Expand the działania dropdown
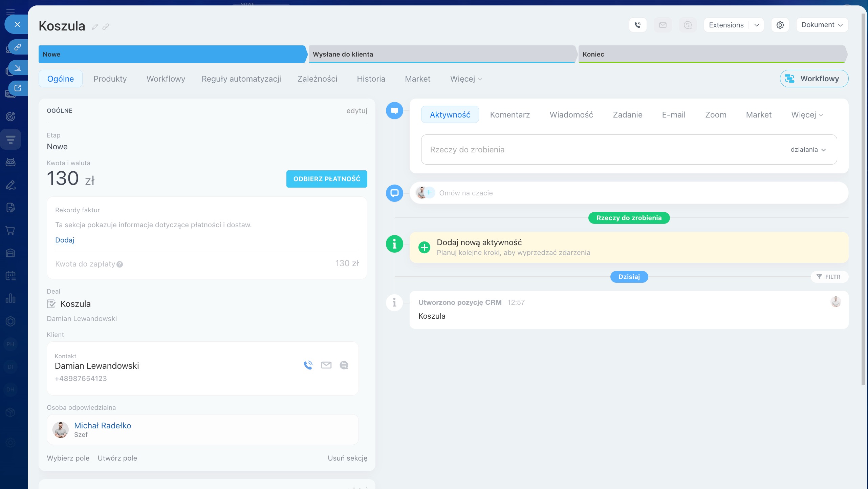Screen dimensions: 868x489 [x=808, y=150]
